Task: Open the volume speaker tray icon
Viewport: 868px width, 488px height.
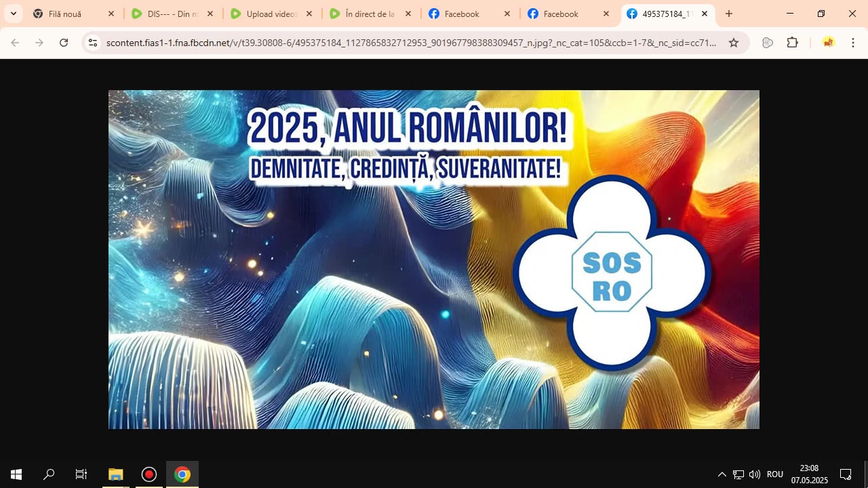Action: 755,474
